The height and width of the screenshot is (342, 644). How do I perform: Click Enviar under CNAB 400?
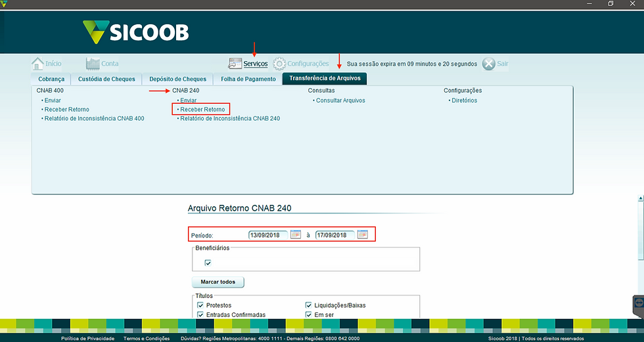(x=53, y=100)
